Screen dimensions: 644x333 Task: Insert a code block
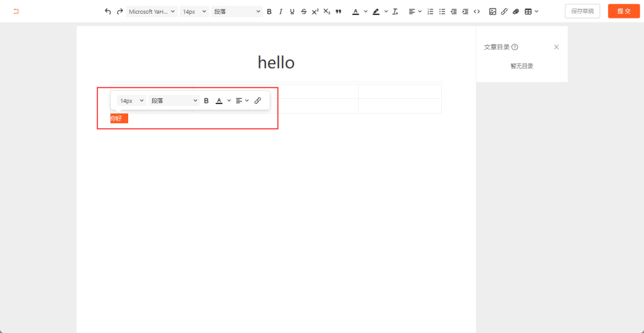tap(476, 11)
